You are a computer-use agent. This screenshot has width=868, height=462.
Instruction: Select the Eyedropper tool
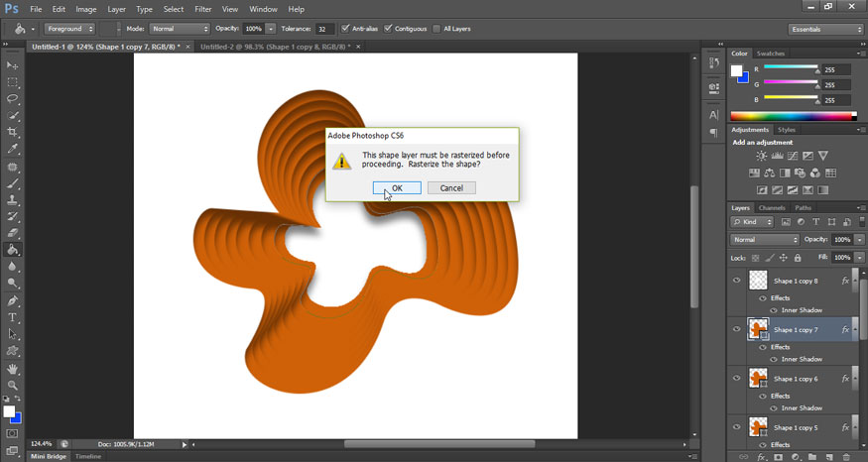pyautogui.click(x=12, y=149)
